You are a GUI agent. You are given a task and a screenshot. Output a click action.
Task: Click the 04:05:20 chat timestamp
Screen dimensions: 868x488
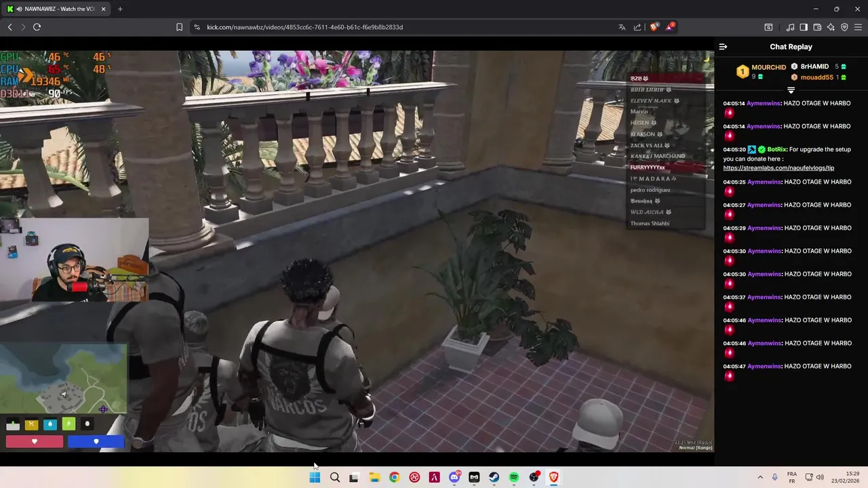point(734,149)
